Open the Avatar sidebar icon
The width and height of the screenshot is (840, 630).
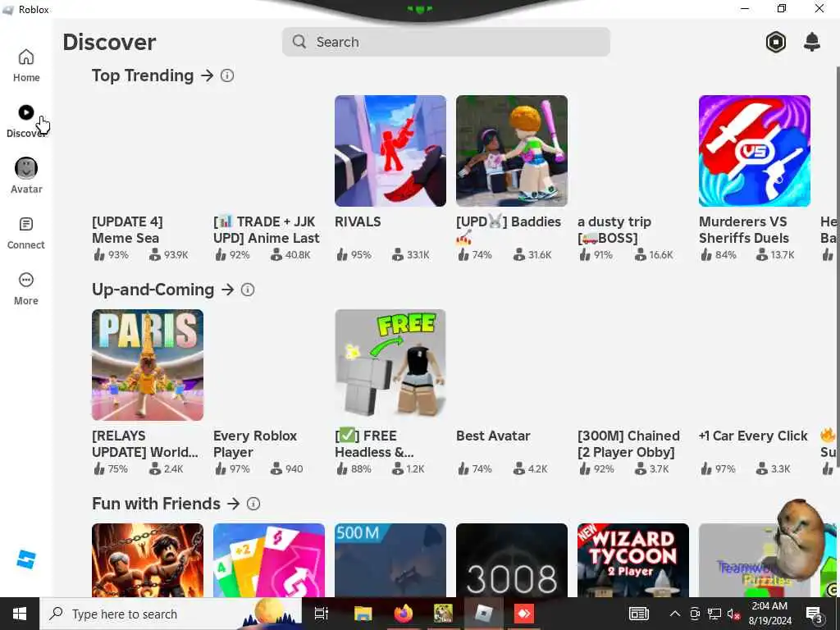click(25, 168)
